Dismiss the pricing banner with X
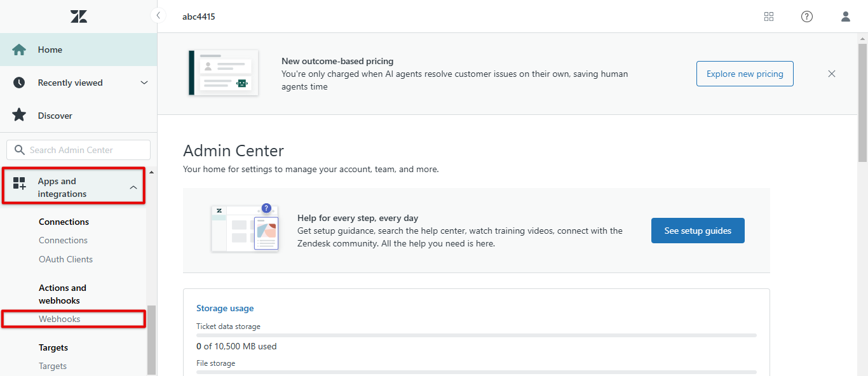The height and width of the screenshot is (376, 868). click(832, 74)
